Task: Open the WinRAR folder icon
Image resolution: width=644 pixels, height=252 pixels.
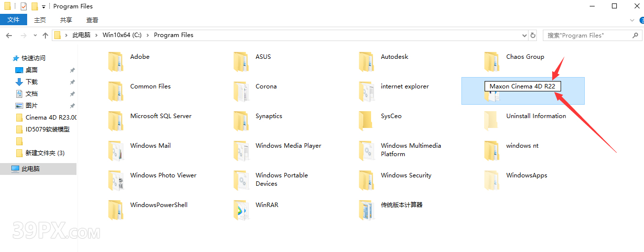Action: (241, 210)
